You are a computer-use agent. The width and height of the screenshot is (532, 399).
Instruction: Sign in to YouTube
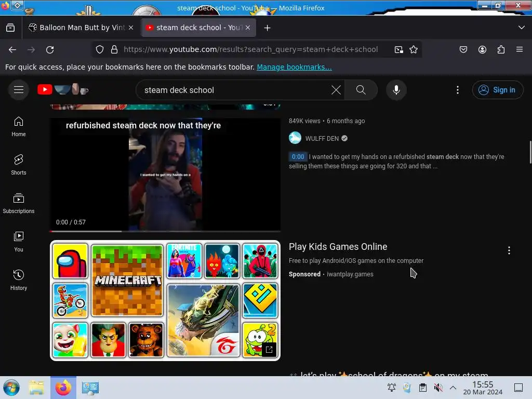[x=497, y=90]
